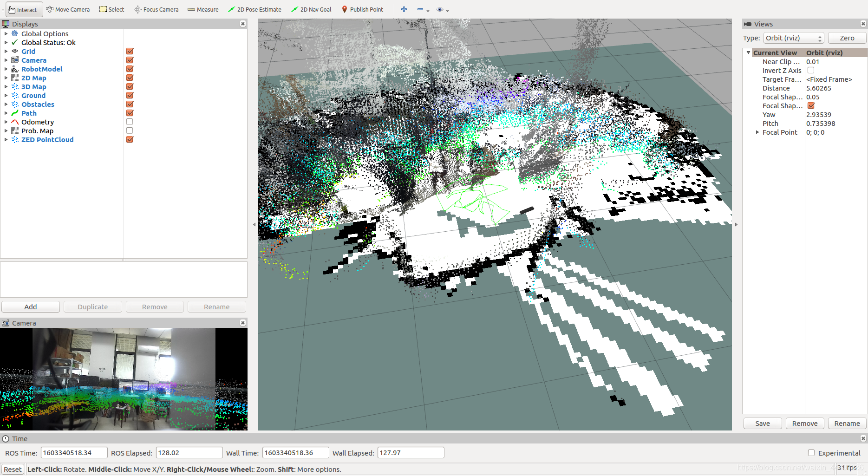Screen dimensions: 868x476
Task: Click Add display button
Action: click(31, 307)
